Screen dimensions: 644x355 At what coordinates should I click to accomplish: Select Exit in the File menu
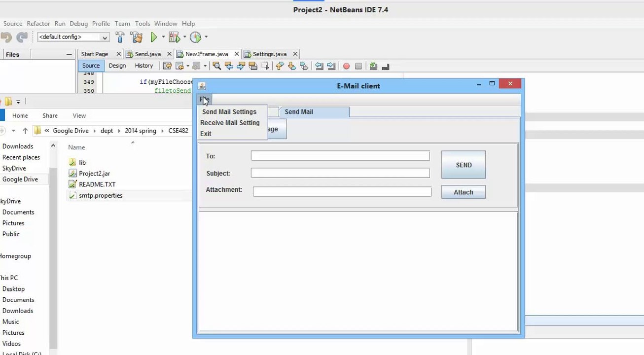click(x=206, y=134)
